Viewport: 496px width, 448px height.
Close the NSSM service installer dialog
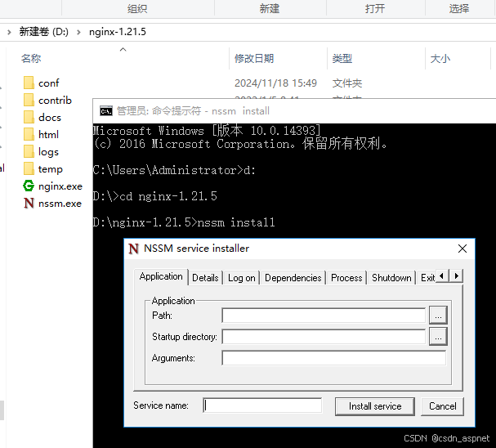[x=462, y=249]
